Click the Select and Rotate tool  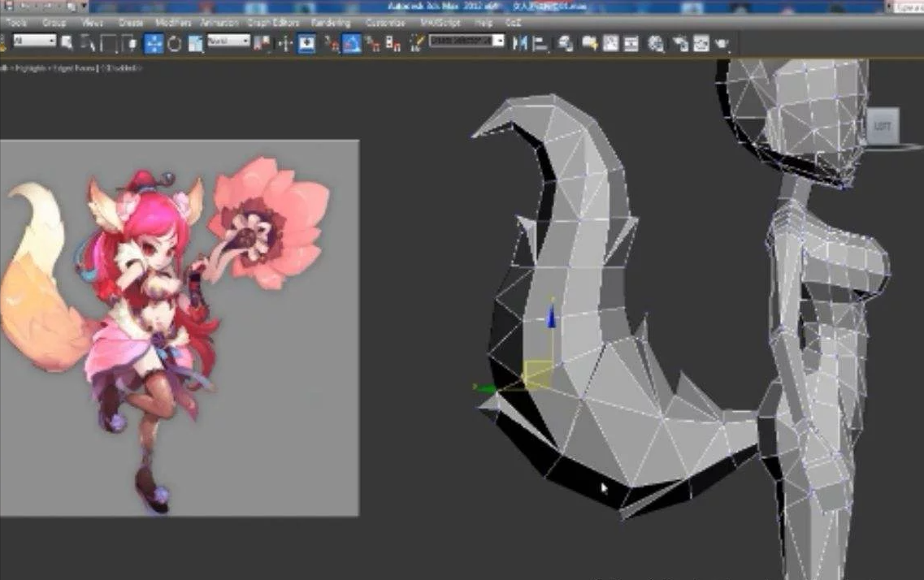[174, 43]
